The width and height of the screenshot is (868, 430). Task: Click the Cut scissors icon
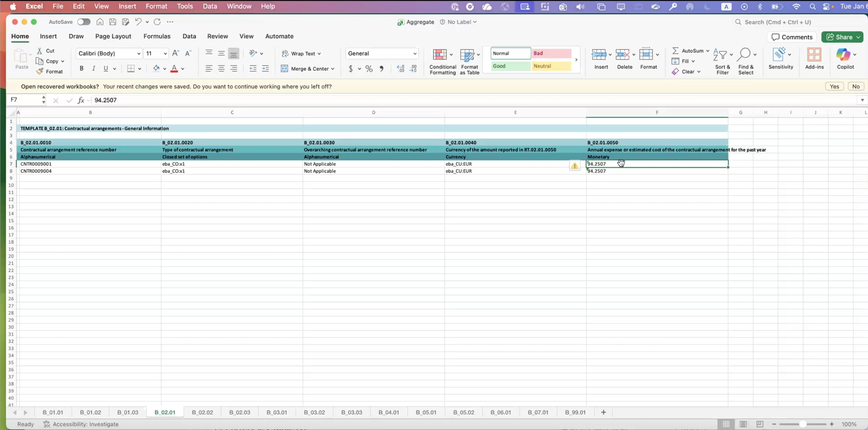[x=39, y=51]
